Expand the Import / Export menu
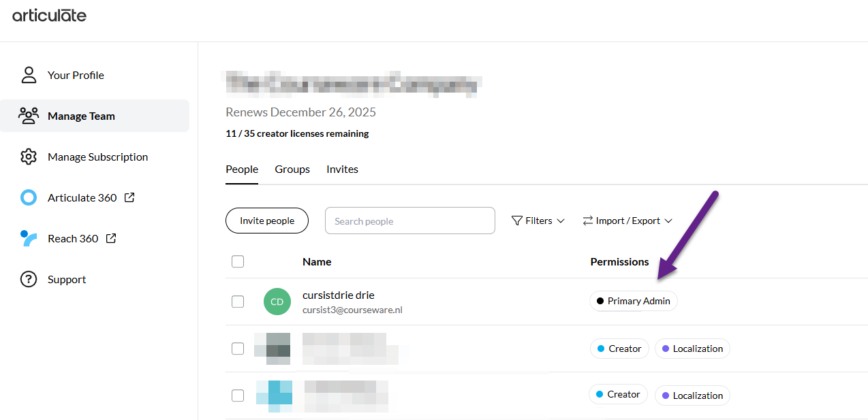 pyautogui.click(x=627, y=221)
